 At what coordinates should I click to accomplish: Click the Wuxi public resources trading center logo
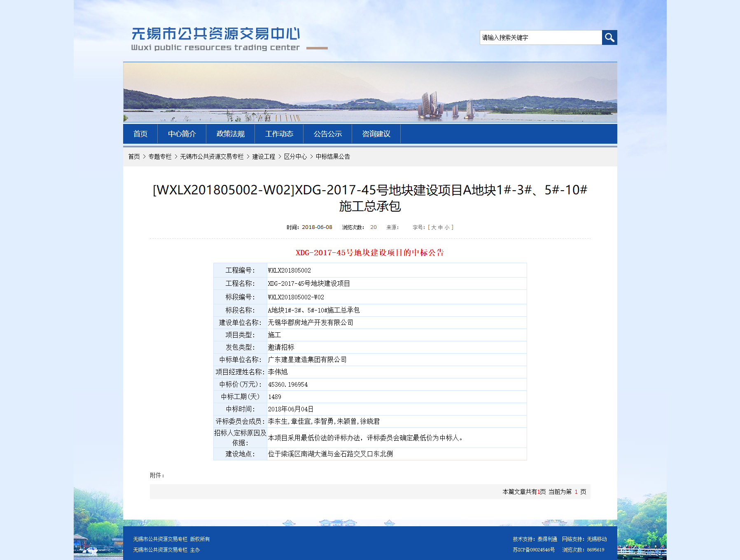pyautogui.click(x=215, y=39)
